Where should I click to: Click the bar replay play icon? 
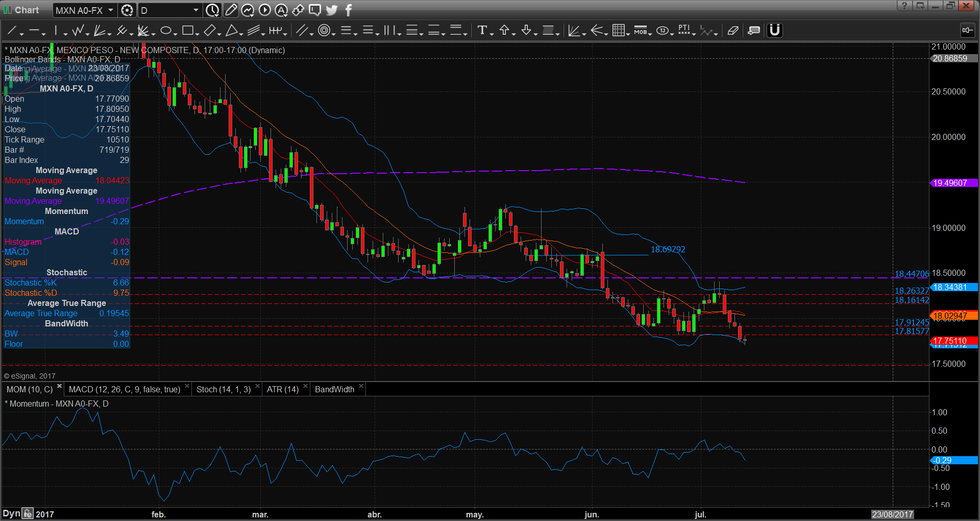coord(264,10)
